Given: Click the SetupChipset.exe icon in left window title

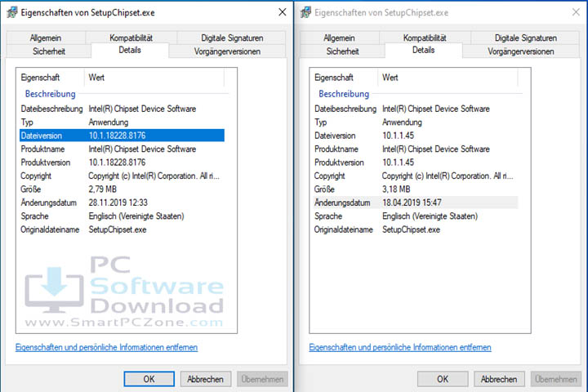Looking at the screenshot, I should pos(12,12).
